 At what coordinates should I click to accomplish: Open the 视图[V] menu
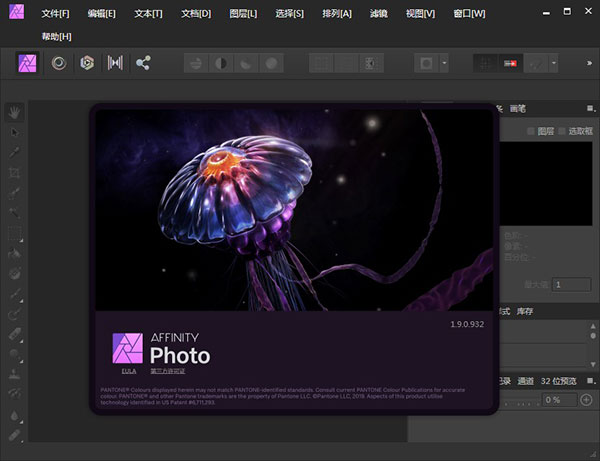pyautogui.click(x=421, y=14)
